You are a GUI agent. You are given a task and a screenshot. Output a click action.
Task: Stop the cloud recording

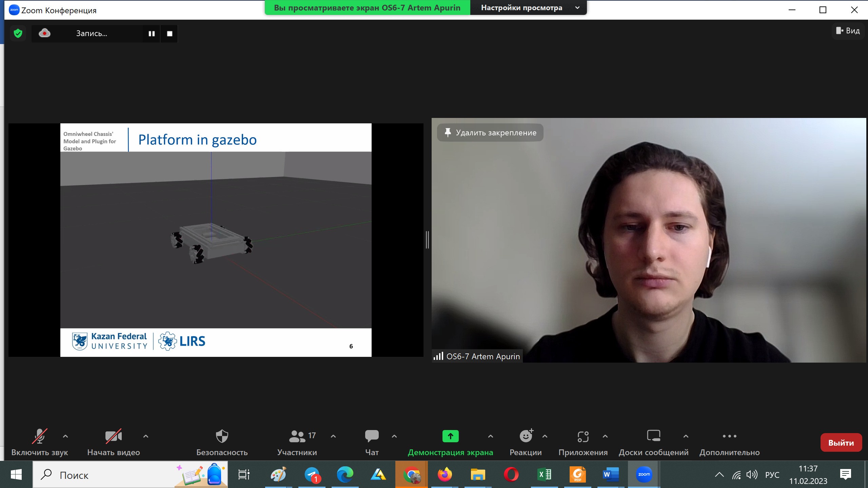tap(170, 34)
